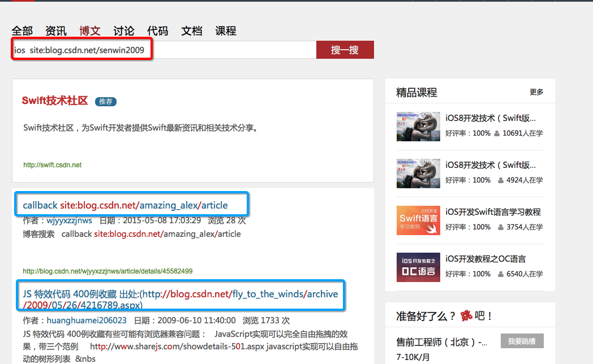This screenshot has height=364, width=593.
Task: Click the date 2015-05-08 17:03:29
Action: point(162,220)
